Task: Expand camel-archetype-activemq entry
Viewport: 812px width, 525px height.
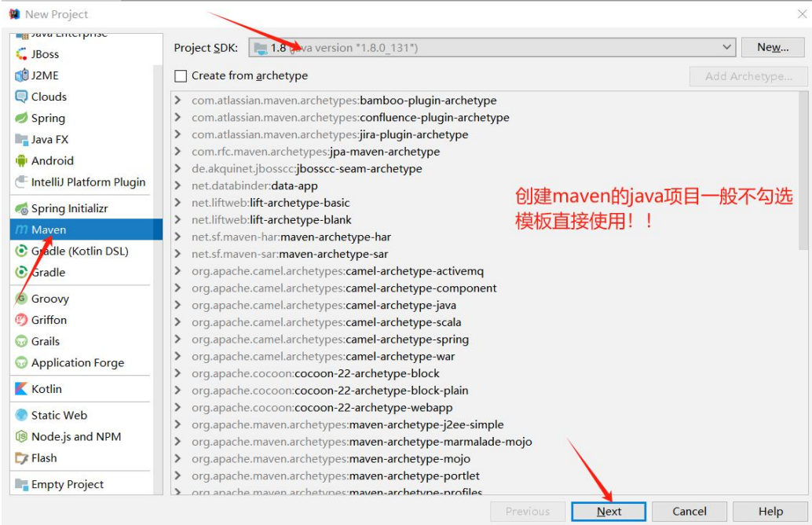Action: point(177,270)
